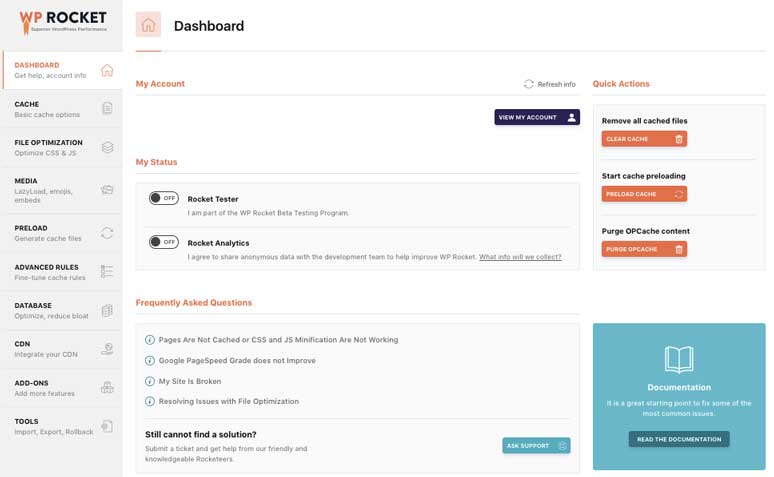Click the 'Purge OPCache content' label

point(646,231)
